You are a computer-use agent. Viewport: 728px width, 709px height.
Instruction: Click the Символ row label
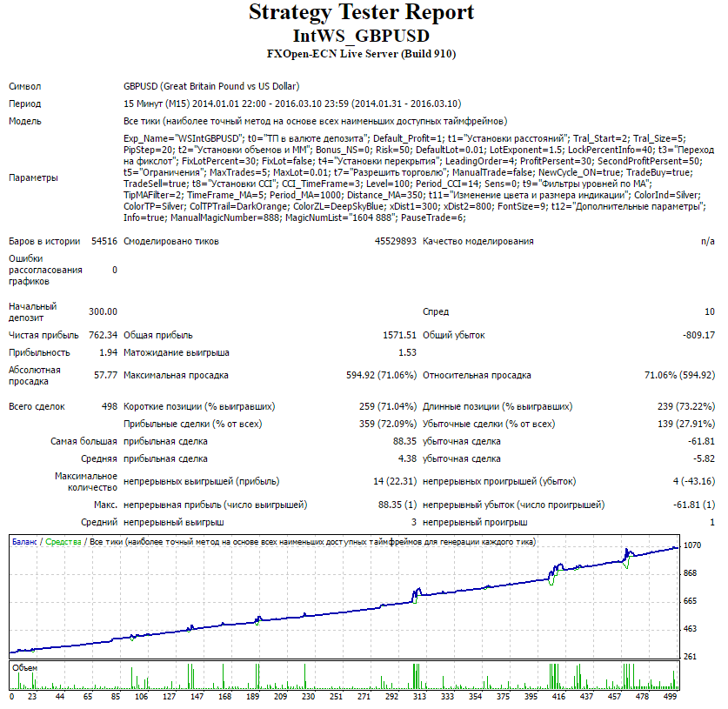pyautogui.click(x=24, y=86)
